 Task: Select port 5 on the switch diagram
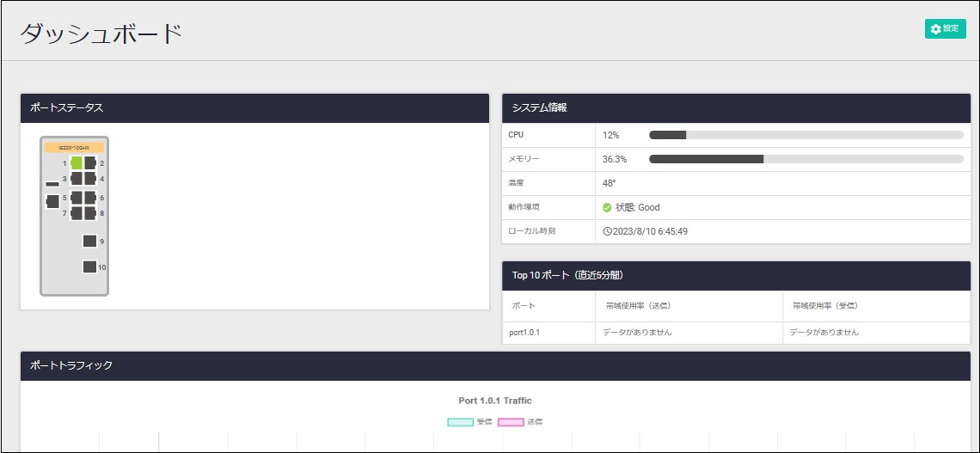pos(77,197)
